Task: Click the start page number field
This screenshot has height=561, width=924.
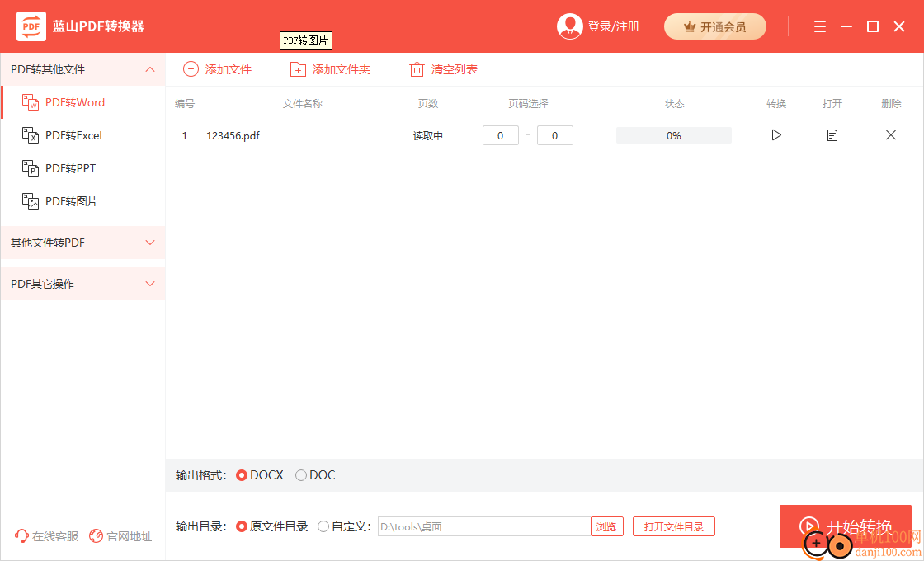Action: tap(500, 135)
